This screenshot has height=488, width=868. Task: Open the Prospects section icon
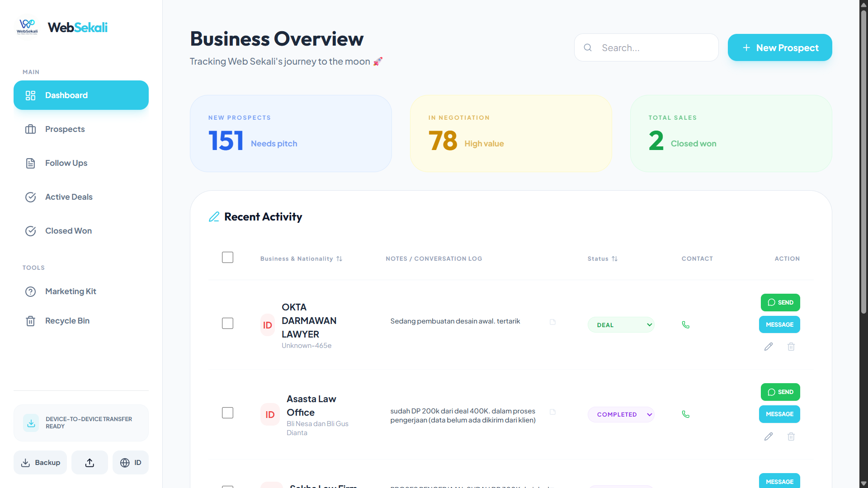pyautogui.click(x=30, y=129)
